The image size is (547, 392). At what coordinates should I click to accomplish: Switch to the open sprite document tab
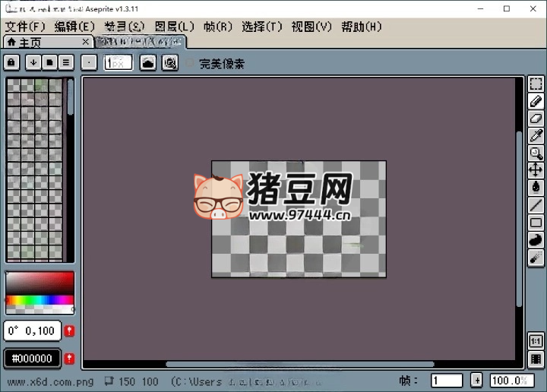point(140,42)
